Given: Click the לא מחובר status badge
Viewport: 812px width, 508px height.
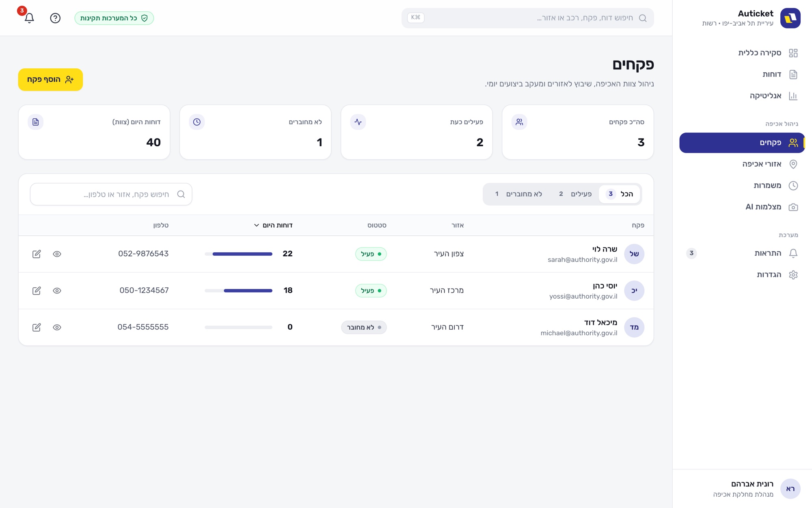Looking at the screenshot, I should click(x=364, y=327).
